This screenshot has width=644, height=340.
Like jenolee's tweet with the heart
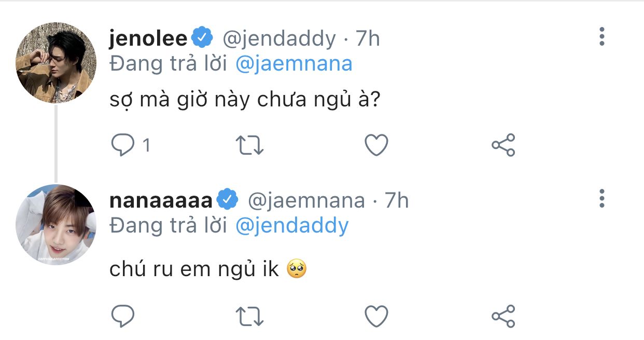pos(376,145)
